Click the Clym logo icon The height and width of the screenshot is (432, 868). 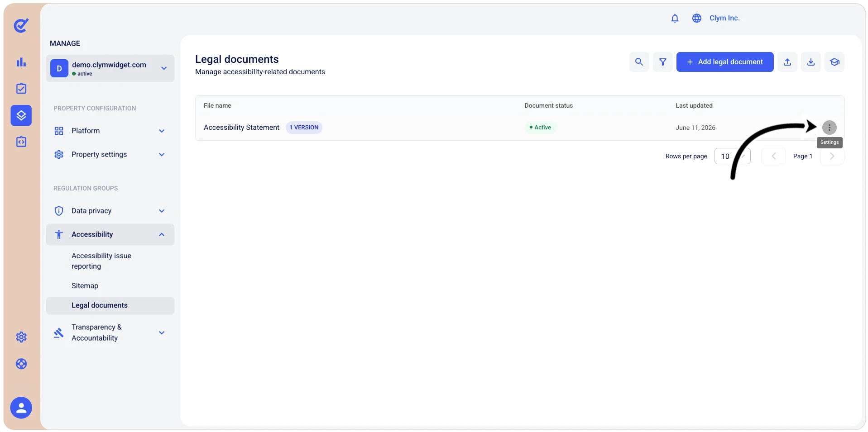click(21, 25)
